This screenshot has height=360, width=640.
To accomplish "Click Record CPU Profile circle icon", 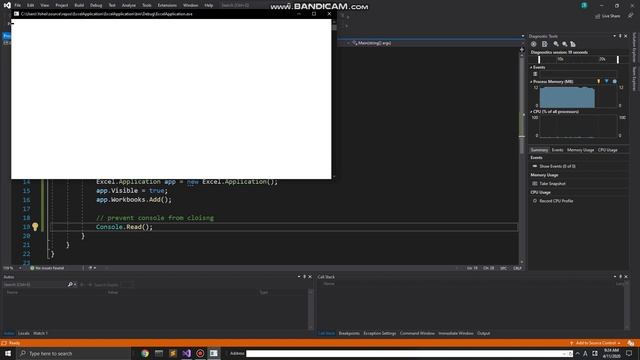I will point(535,201).
